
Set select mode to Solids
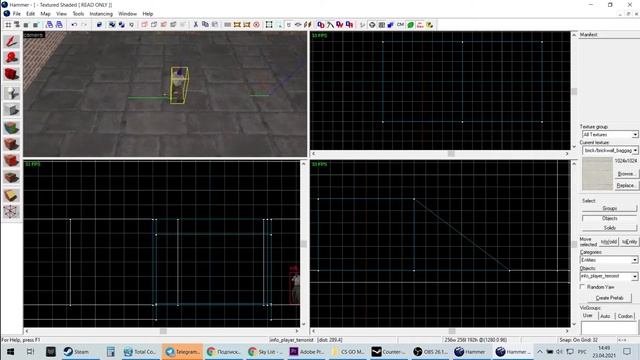click(x=609, y=228)
